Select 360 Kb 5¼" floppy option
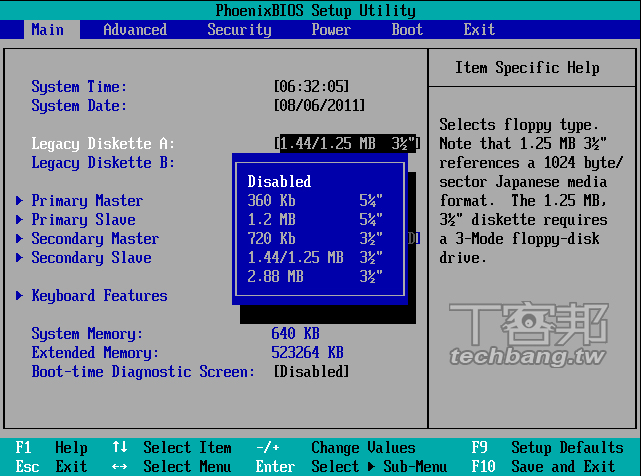This screenshot has width=641, height=476. (314, 201)
